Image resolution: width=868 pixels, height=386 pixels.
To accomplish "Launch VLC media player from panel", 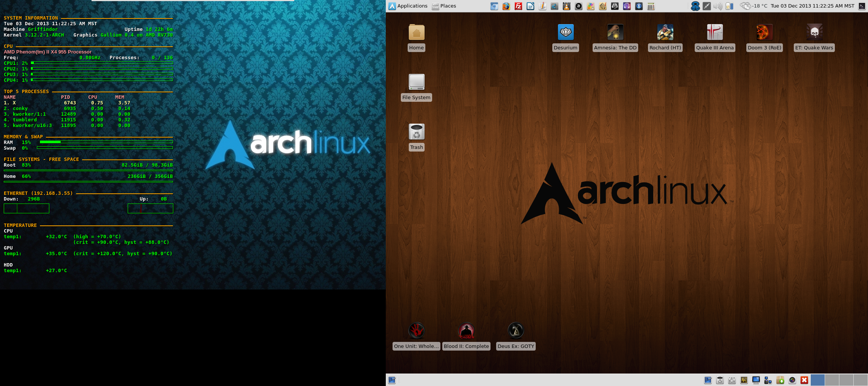I will [567, 6].
